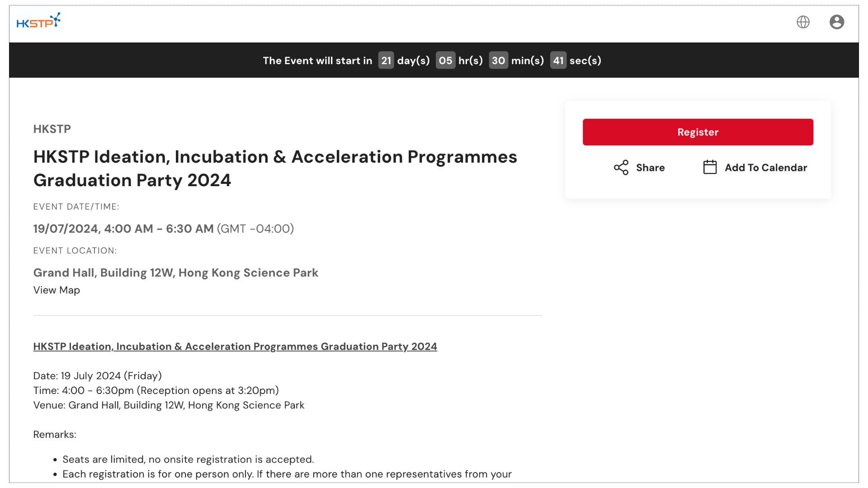
Task: Open the View Map link
Action: (x=57, y=290)
